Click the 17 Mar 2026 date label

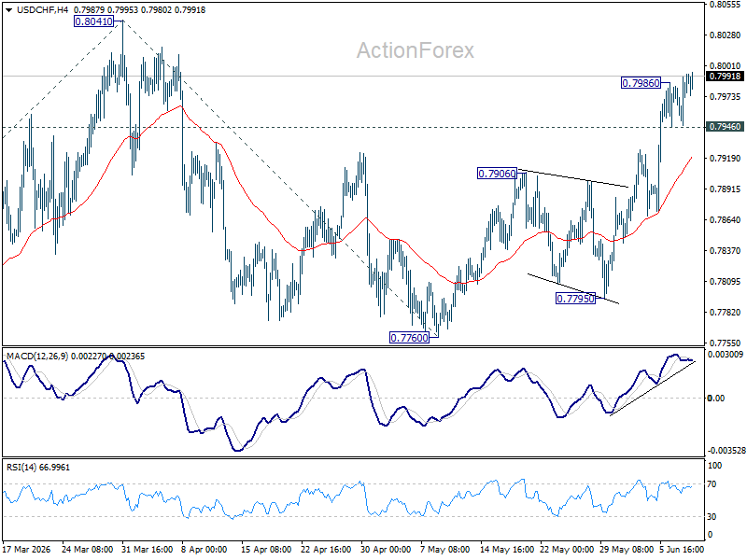click(27, 549)
